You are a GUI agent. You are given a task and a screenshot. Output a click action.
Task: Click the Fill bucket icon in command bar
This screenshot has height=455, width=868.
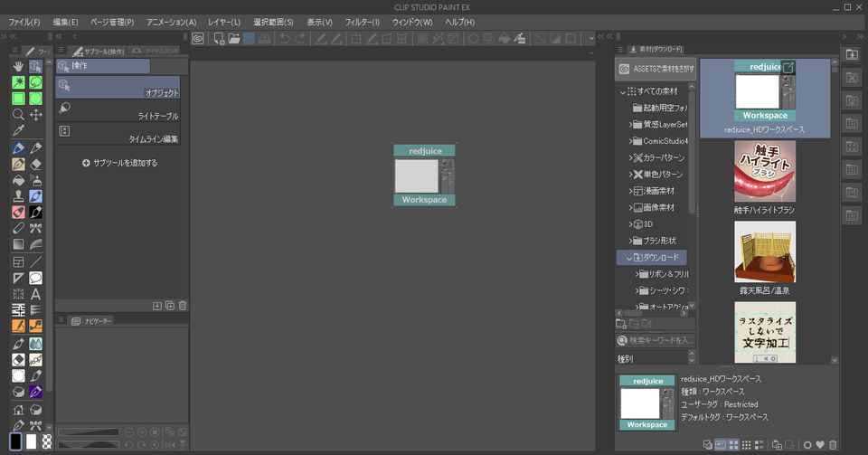click(504, 38)
